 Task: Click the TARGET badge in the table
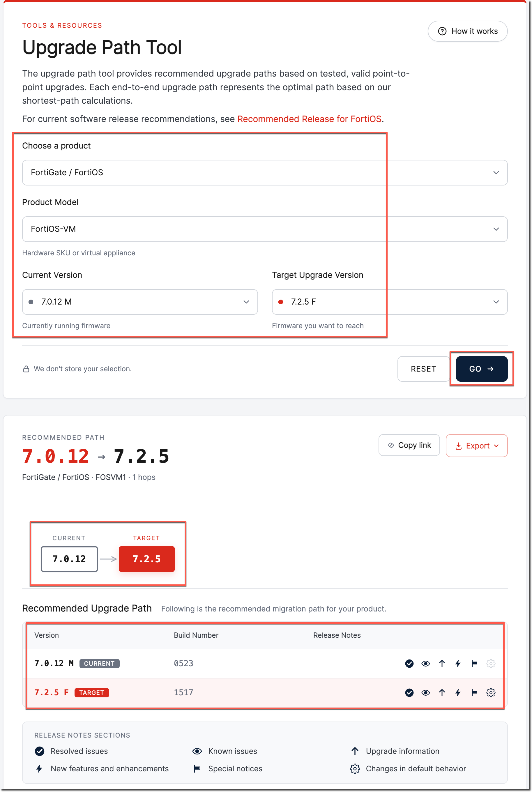point(92,693)
